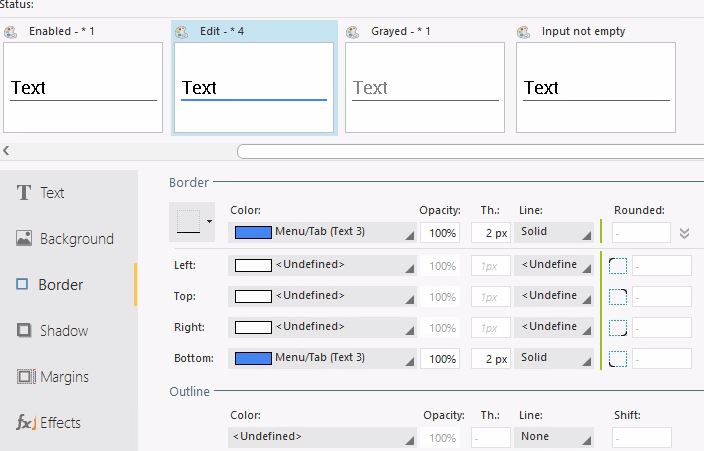Select the Input not empty status preview
The width and height of the screenshot is (704, 451).
(x=596, y=88)
